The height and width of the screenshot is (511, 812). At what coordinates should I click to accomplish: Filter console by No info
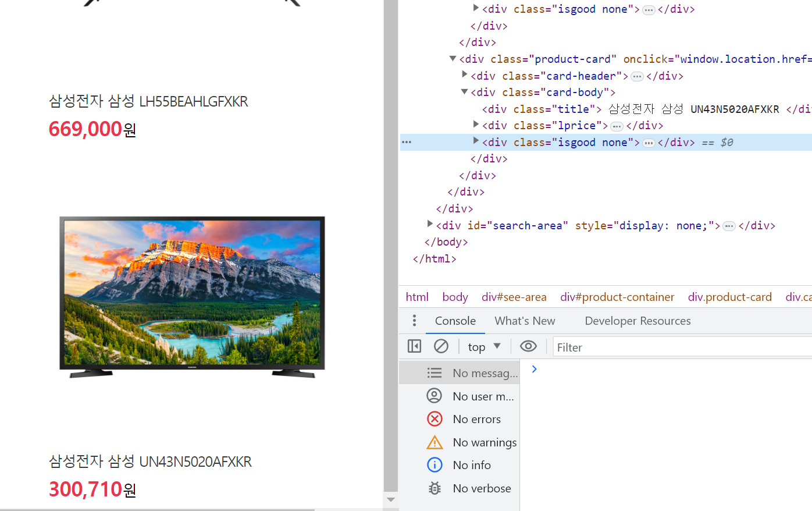click(460, 465)
